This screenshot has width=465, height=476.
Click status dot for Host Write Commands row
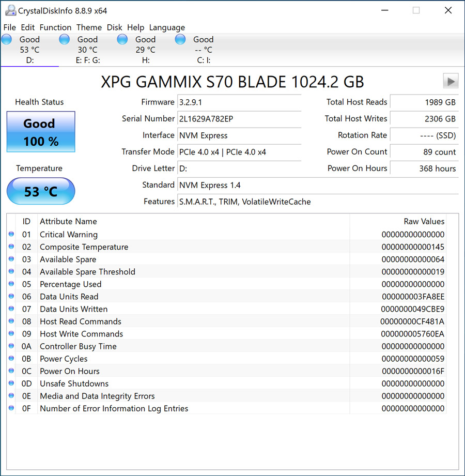(x=11, y=334)
